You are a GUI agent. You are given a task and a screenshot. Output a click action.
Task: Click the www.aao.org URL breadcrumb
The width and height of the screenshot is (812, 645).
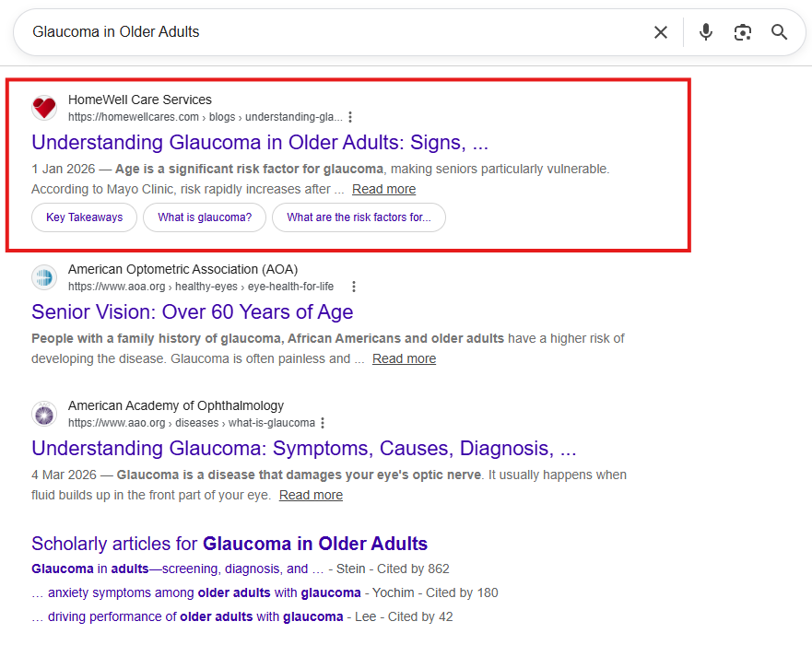pos(192,423)
